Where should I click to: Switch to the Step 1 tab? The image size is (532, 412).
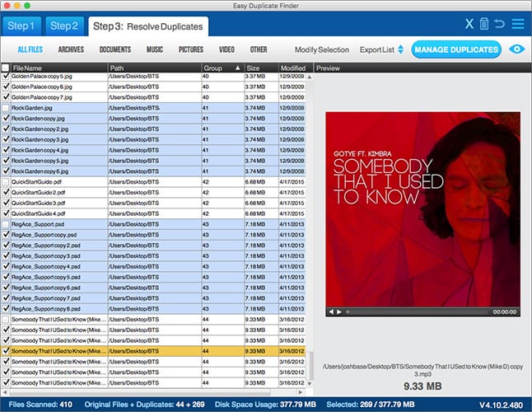click(x=21, y=26)
